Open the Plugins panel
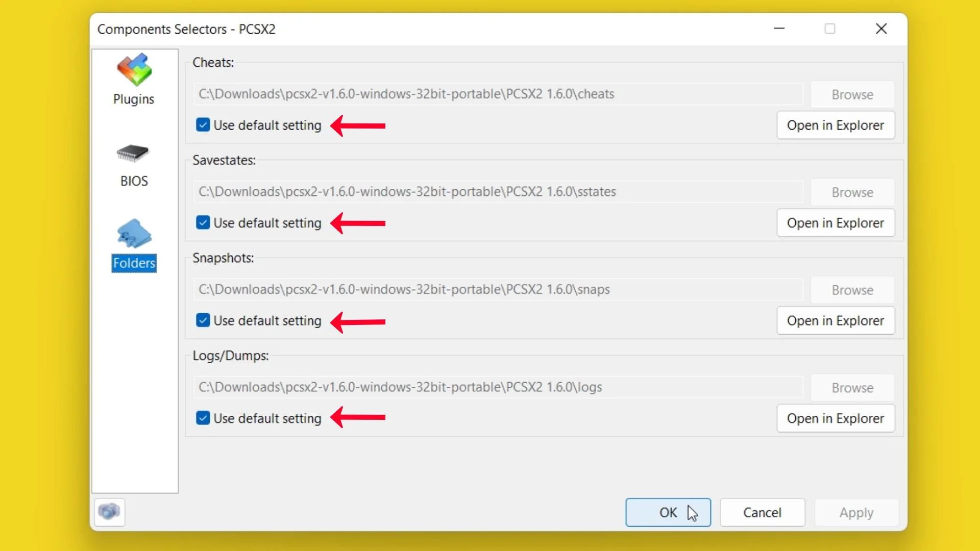This screenshot has height=551, width=980. pos(134,78)
